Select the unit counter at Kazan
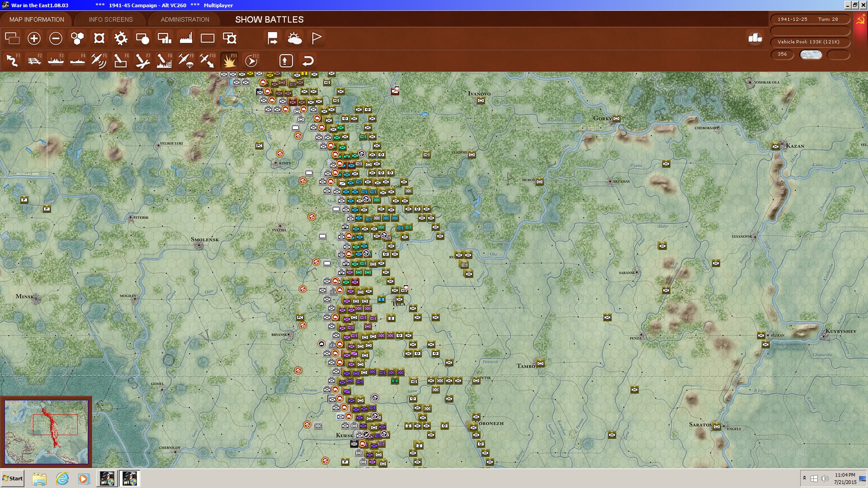This screenshot has height=488, width=868. tap(776, 146)
